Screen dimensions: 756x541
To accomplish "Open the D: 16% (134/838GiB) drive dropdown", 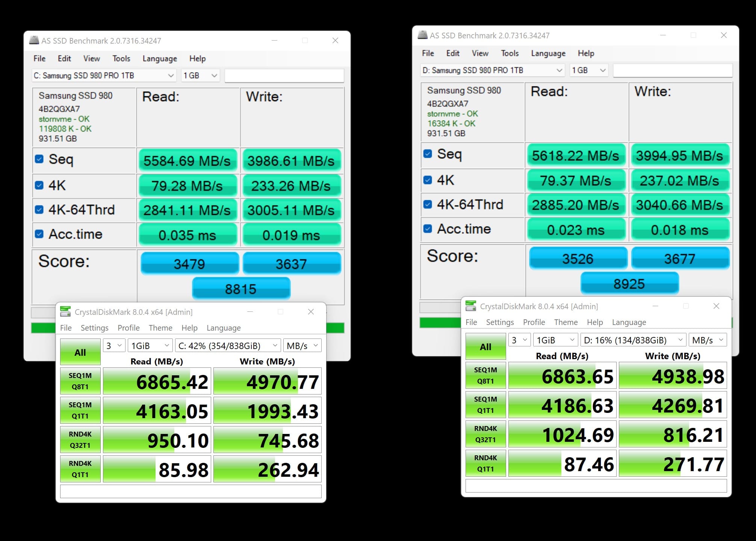I will 634,340.
